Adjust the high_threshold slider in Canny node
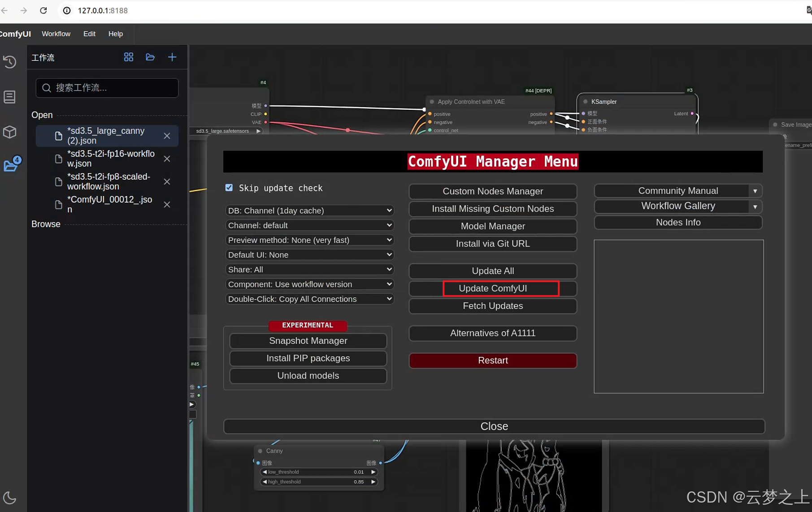812x512 pixels. (x=318, y=482)
